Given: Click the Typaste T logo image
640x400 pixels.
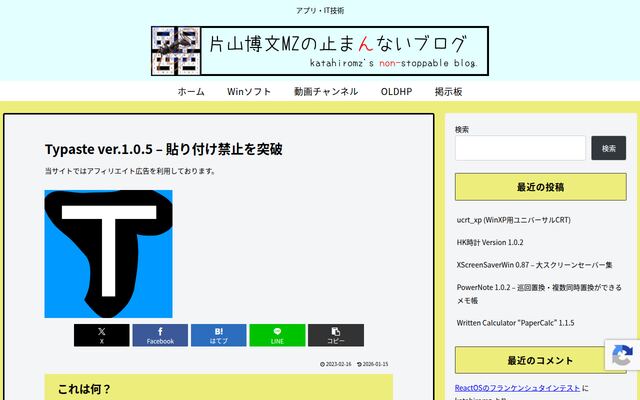Looking at the screenshot, I should [109, 254].
